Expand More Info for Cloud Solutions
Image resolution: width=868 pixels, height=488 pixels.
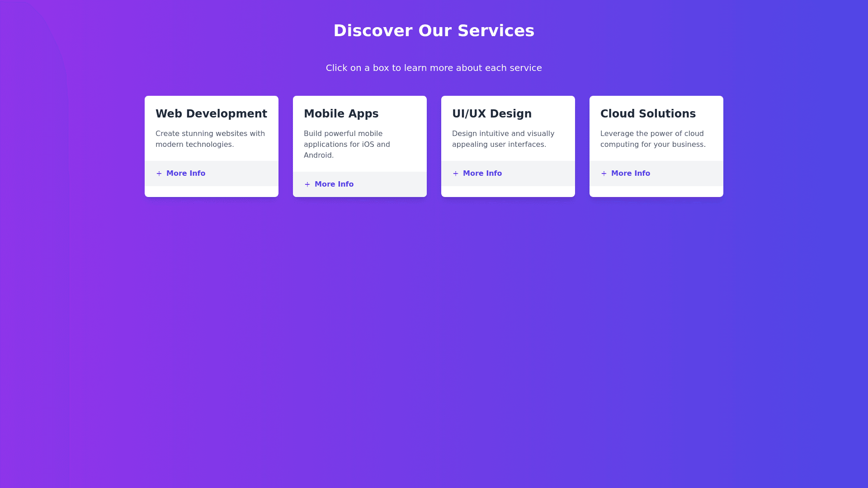tap(630, 174)
